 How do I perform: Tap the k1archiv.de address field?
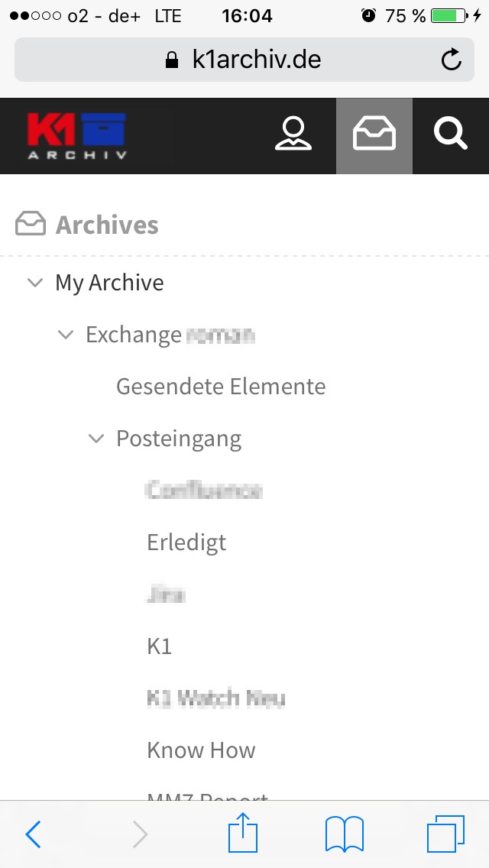244,60
